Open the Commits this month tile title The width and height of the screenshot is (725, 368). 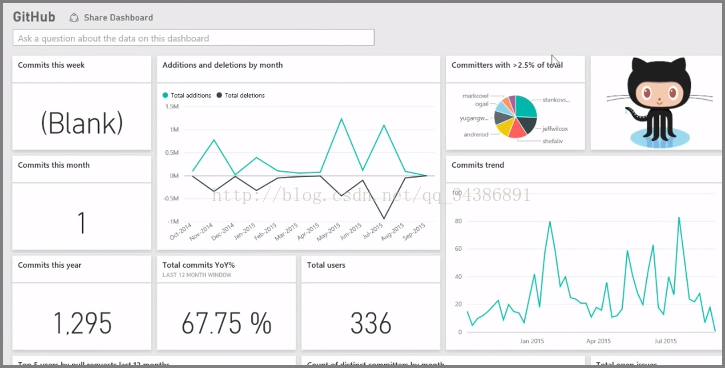click(54, 165)
